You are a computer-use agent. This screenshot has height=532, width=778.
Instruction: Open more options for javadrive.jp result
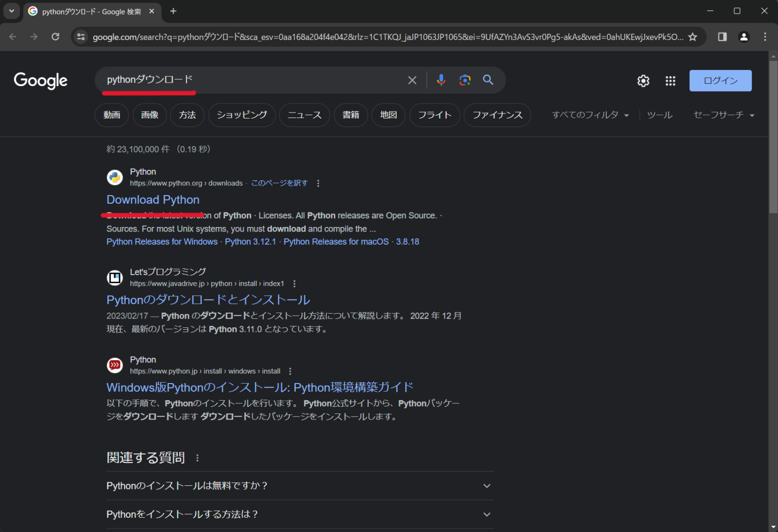tap(294, 284)
